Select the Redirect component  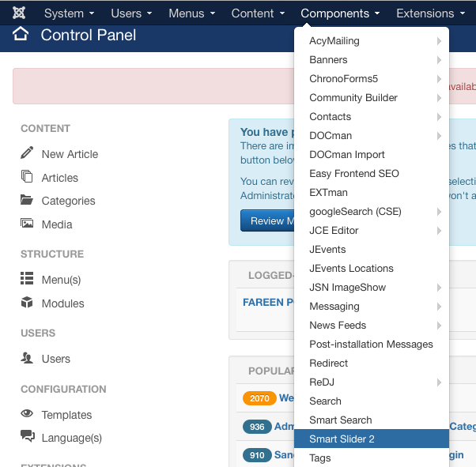point(372,363)
